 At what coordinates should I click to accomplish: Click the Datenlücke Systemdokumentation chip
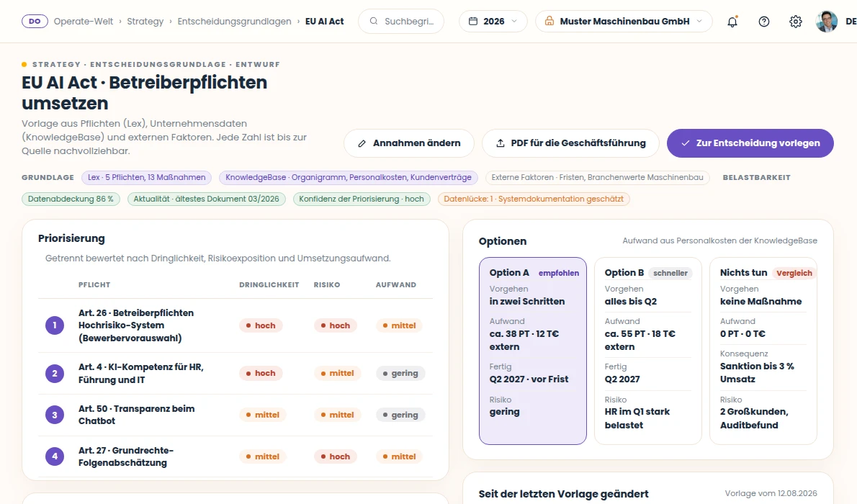(534, 199)
